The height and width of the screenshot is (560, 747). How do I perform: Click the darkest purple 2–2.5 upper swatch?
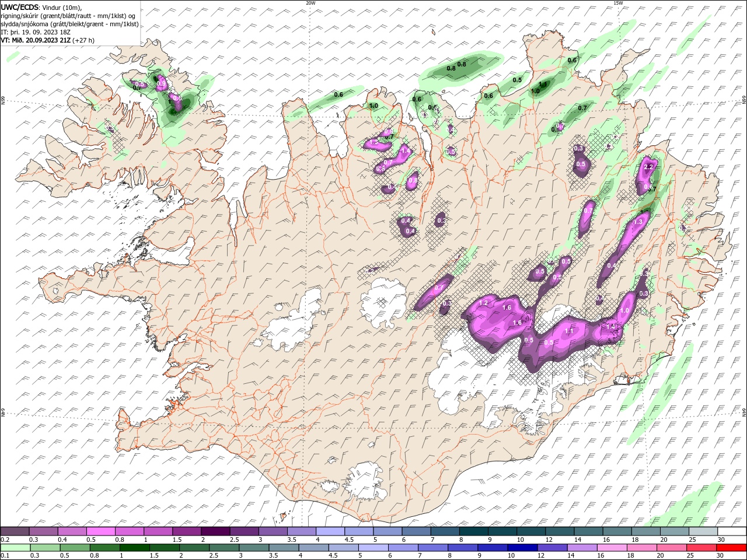(x=215, y=531)
